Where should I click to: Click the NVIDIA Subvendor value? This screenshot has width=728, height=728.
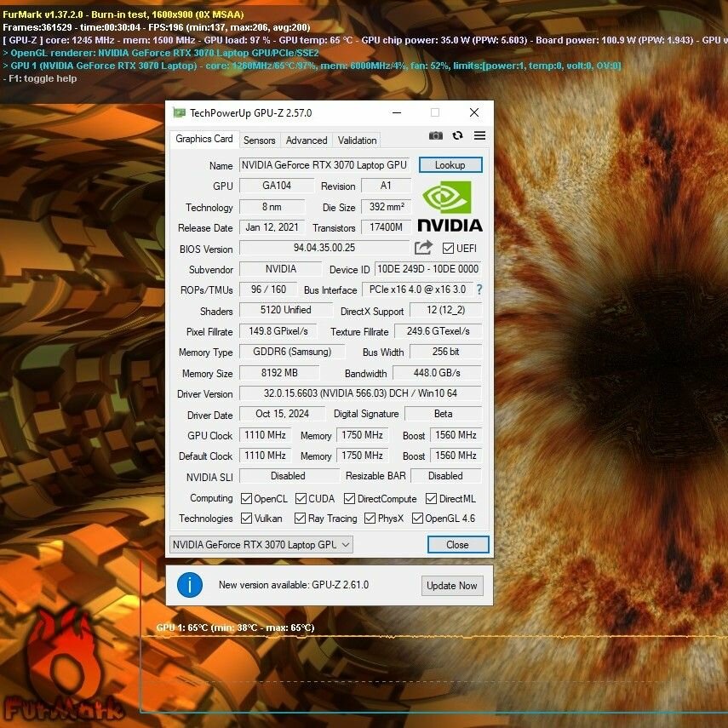pyautogui.click(x=280, y=269)
